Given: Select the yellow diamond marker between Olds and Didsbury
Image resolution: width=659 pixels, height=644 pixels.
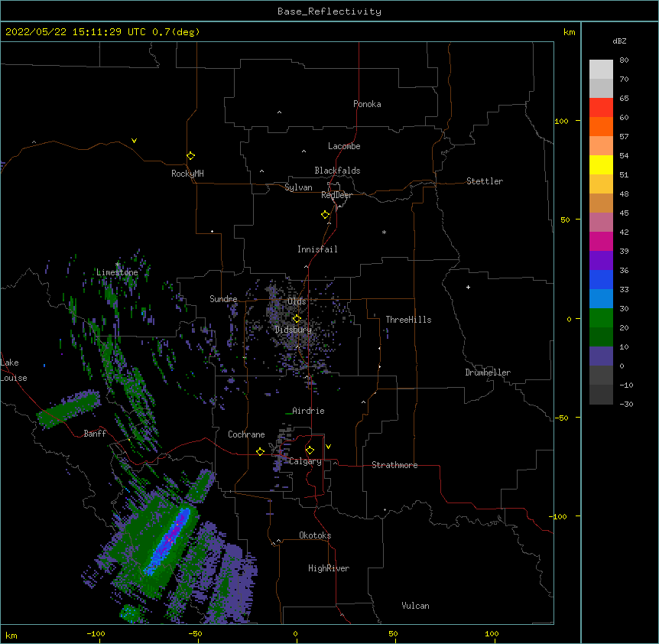Looking at the screenshot, I should [297, 319].
